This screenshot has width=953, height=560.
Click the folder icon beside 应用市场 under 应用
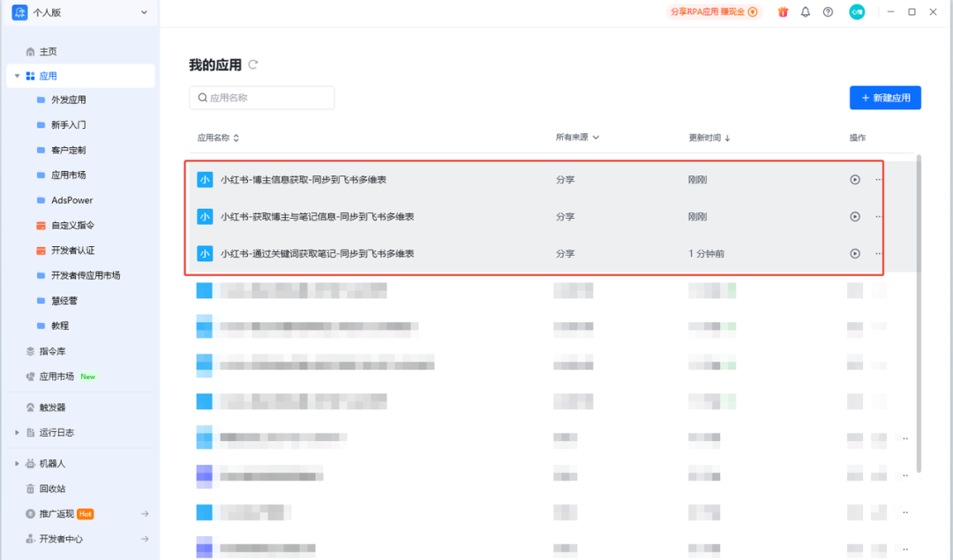(x=41, y=175)
